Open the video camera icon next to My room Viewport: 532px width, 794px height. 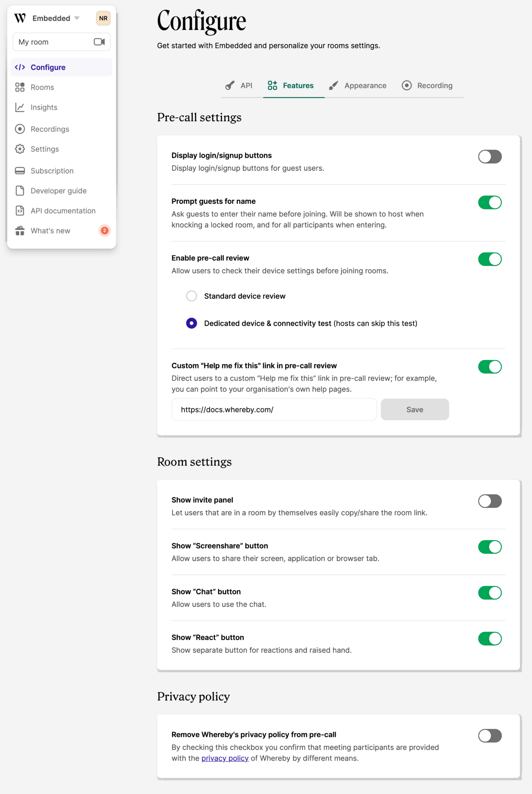(99, 41)
